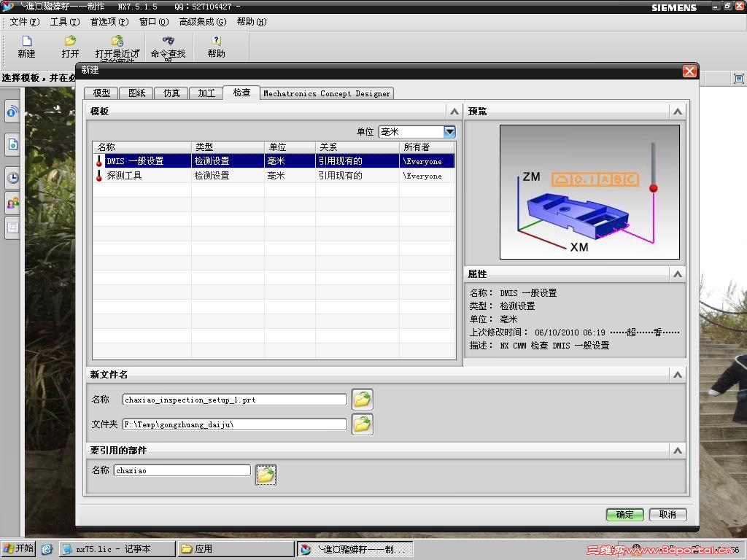
Task: Browse for the referenced part chaxiao
Action: click(x=266, y=475)
